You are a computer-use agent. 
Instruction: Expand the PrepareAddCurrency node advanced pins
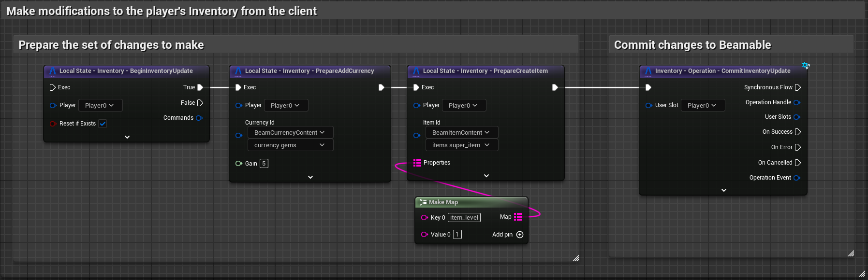pos(310,177)
